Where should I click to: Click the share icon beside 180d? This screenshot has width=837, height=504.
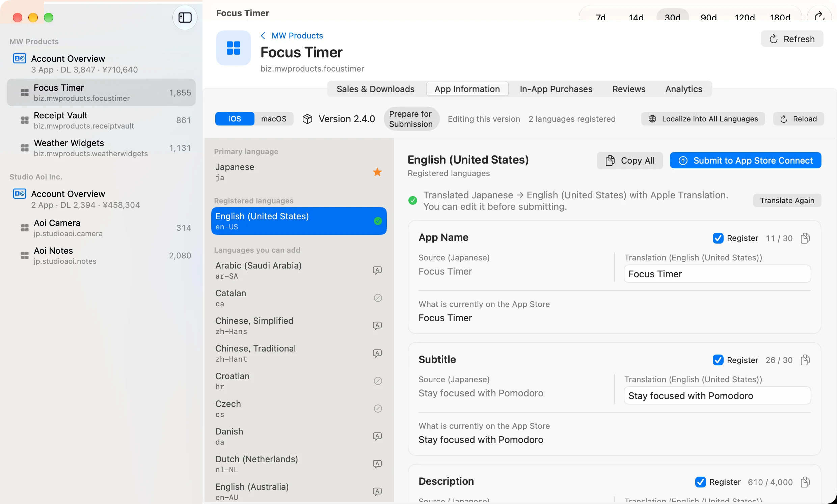[819, 16]
